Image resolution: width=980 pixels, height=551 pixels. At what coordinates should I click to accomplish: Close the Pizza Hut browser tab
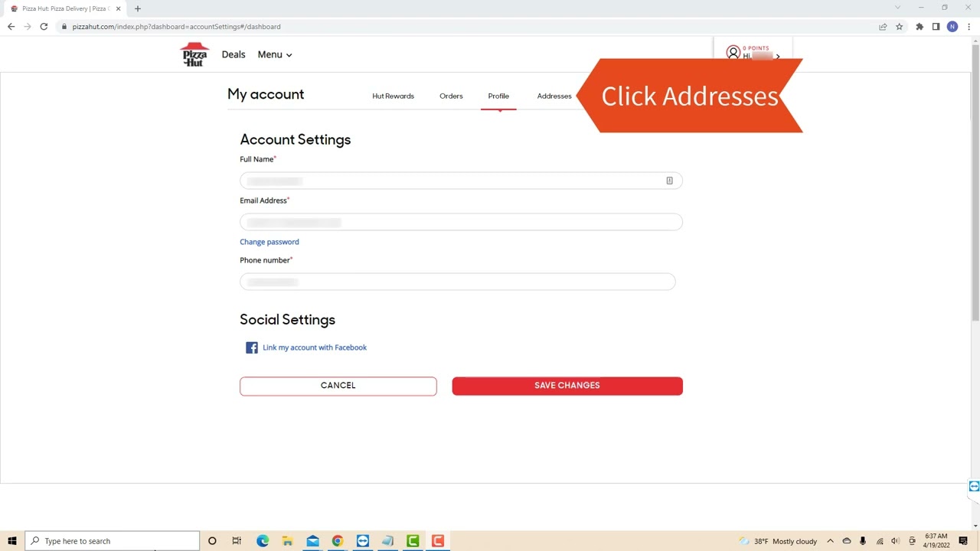(x=119, y=8)
